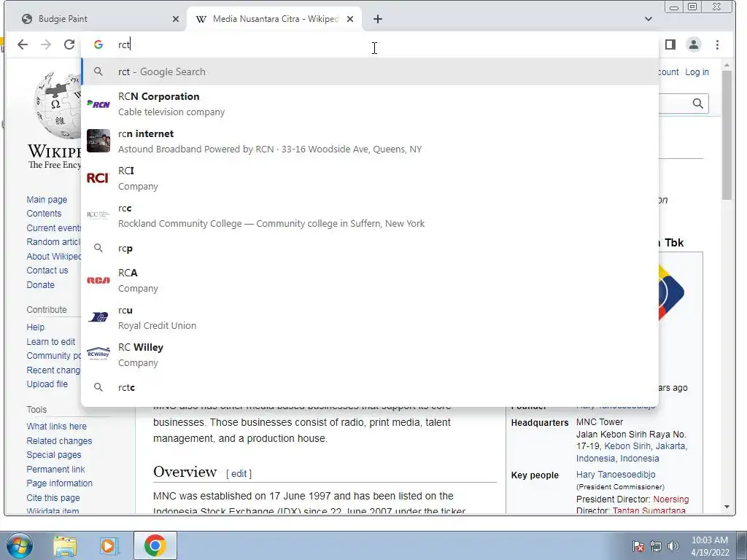Click the volume speaker tray icon
Screen dimensions: 747x560
click(673, 546)
